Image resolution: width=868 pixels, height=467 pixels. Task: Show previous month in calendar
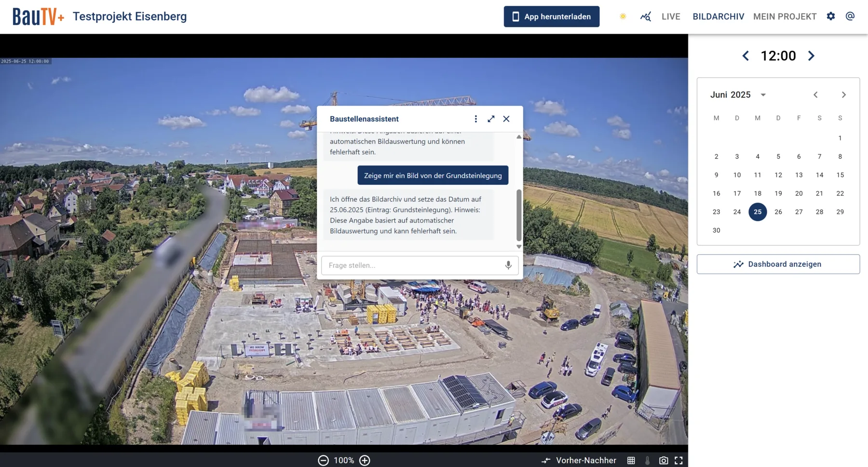[x=815, y=95]
